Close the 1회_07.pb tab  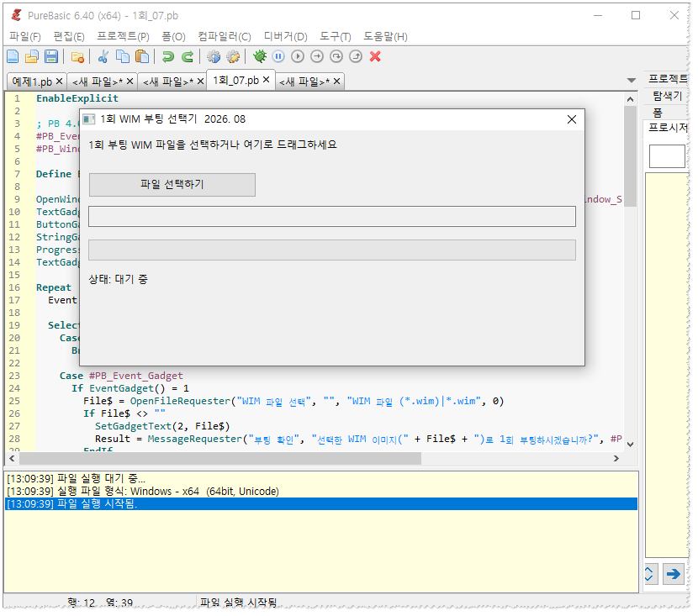267,80
